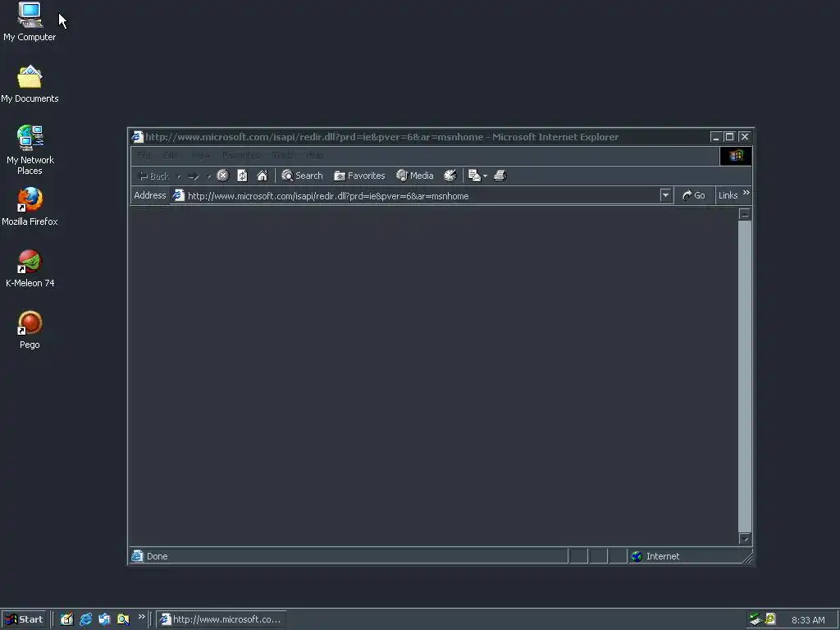The image size is (840, 630).
Task: Select the Mozilla Firefox desktop shortcut
Action: click(30, 207)
